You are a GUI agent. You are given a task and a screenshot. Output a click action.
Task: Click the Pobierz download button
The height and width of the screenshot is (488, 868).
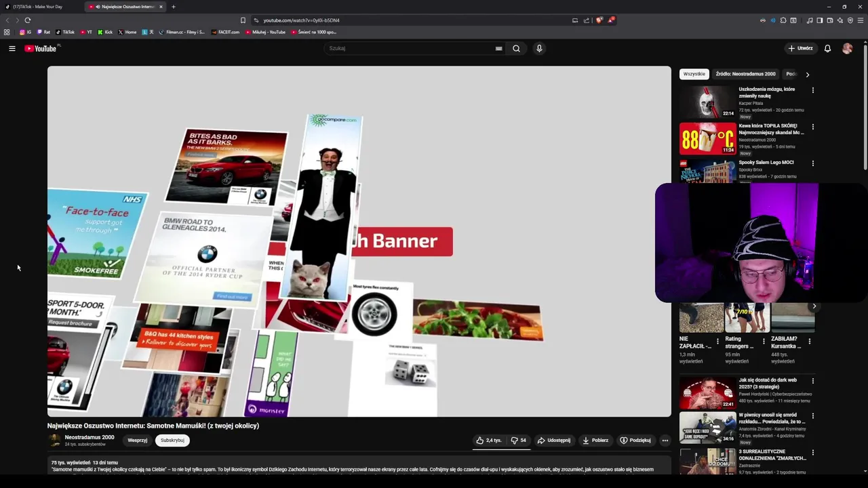point(595,440)
